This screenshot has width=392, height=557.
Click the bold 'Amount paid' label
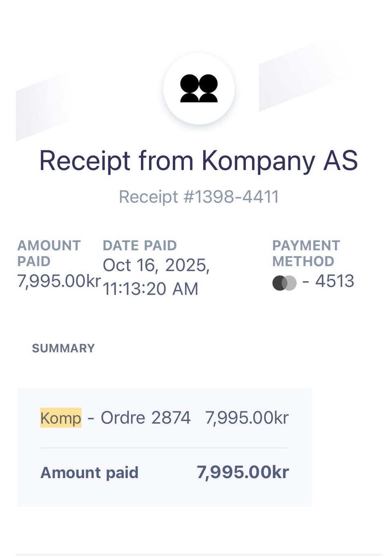point(89,473)
